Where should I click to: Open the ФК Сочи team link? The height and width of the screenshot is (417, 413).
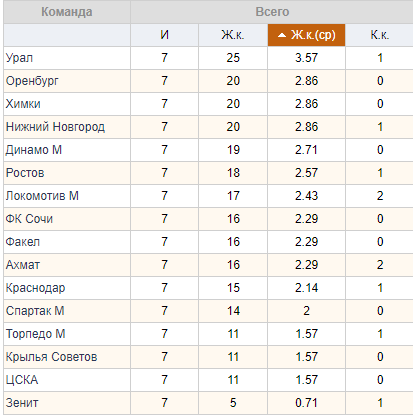(29, 219)
